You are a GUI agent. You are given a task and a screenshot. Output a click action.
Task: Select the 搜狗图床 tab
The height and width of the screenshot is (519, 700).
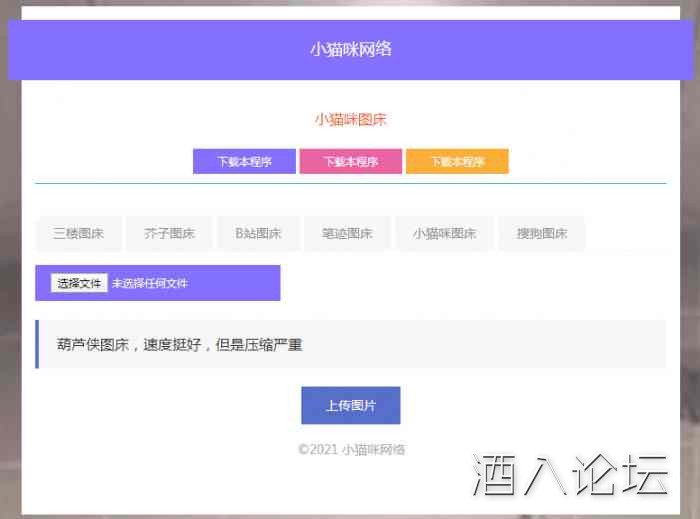[542, 234]
